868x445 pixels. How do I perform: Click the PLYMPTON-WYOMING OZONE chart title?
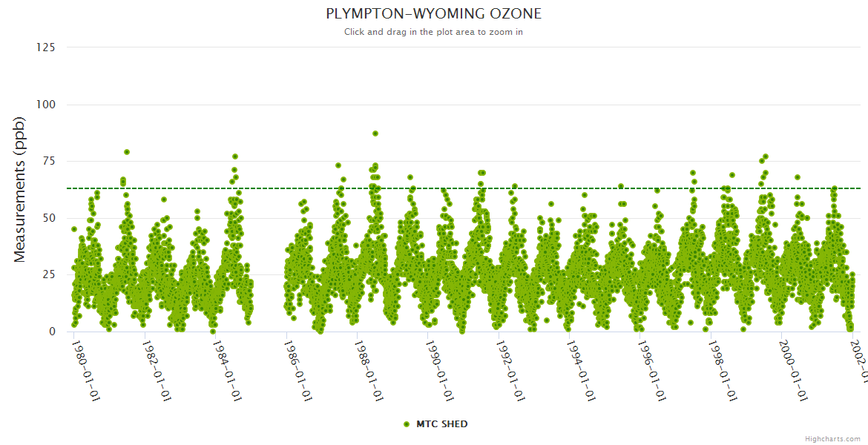[434, 14]
